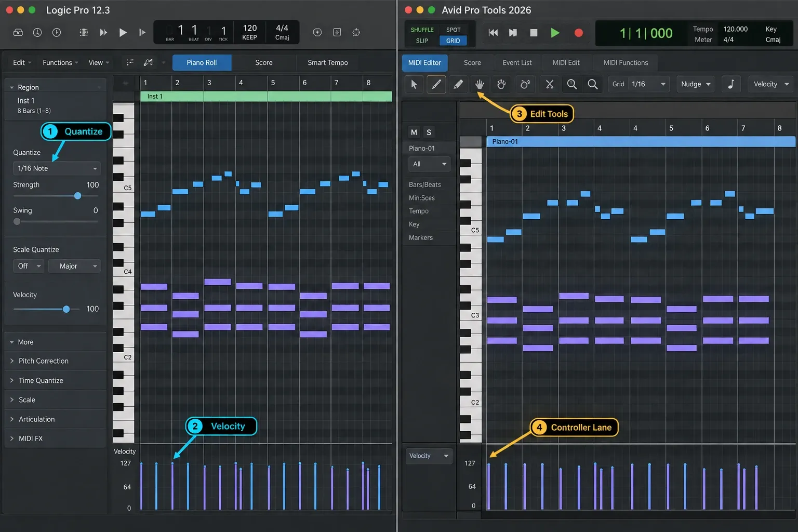The width and height of the screenshot is (798, 532).
Task: Click Logic's play-from-selection button
Action: pos(142,32)
